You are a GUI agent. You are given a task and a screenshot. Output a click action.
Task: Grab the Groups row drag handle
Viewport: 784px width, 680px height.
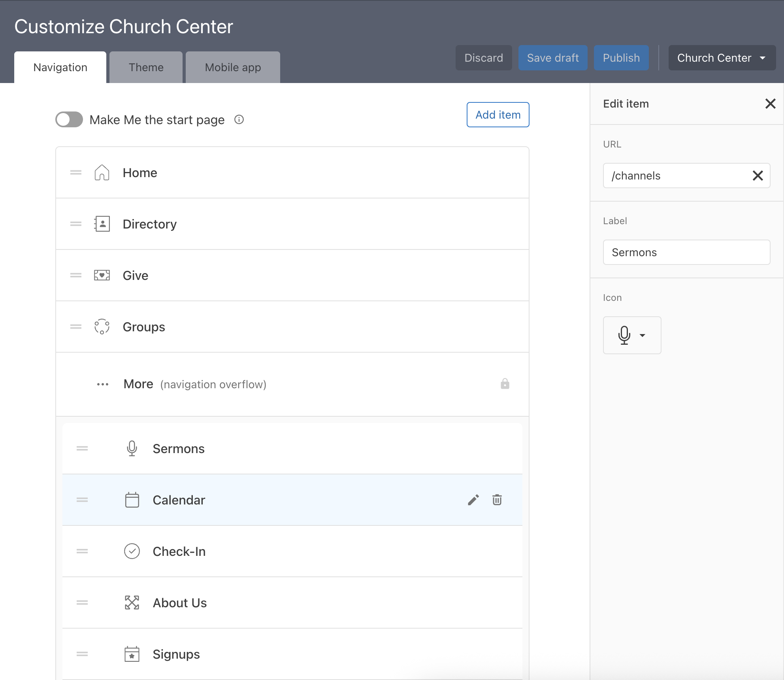(x=76, y=327)
